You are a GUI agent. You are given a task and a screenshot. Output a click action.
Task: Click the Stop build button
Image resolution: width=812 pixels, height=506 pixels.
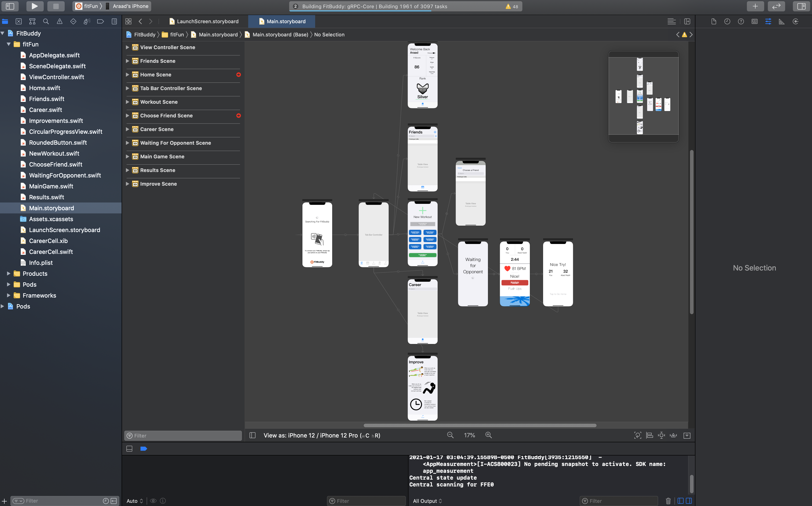(x=56, y=6)
